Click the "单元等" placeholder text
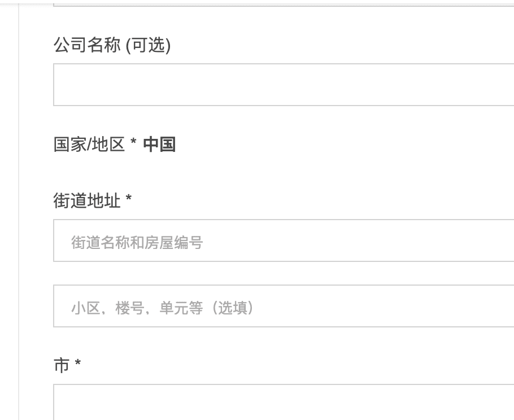514x420 pixels. (x=181, y=309)
